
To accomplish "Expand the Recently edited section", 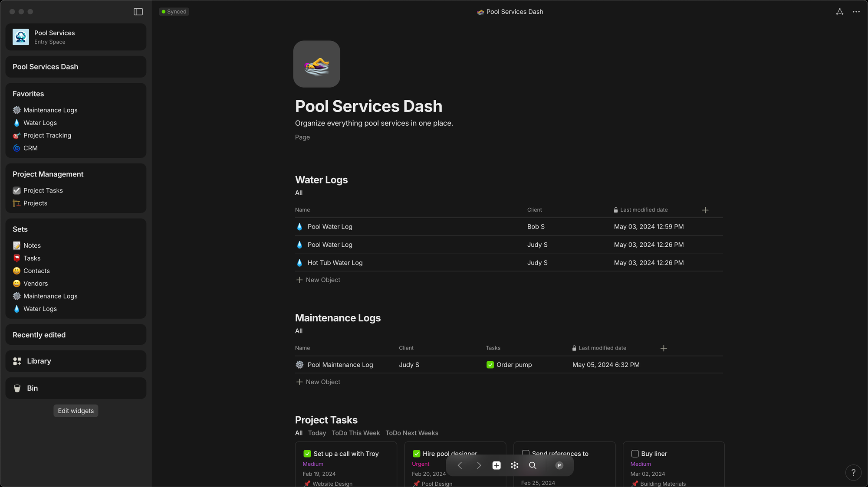I will click(39, 334).
